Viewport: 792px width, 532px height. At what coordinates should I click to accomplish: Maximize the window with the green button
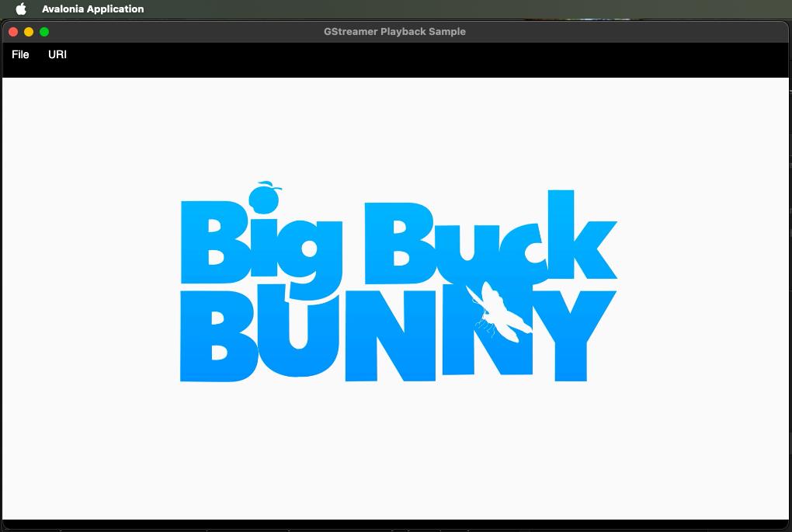[x=44, y=32]
